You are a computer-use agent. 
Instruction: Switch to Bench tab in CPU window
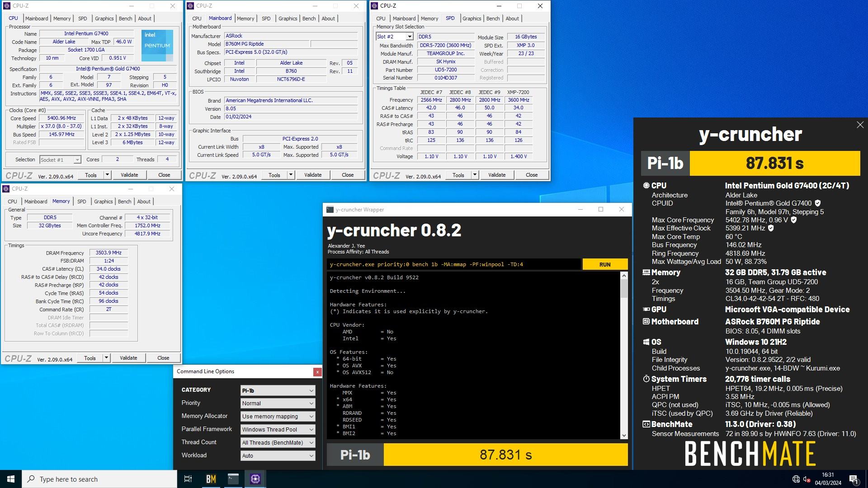(x=125, y=19)
